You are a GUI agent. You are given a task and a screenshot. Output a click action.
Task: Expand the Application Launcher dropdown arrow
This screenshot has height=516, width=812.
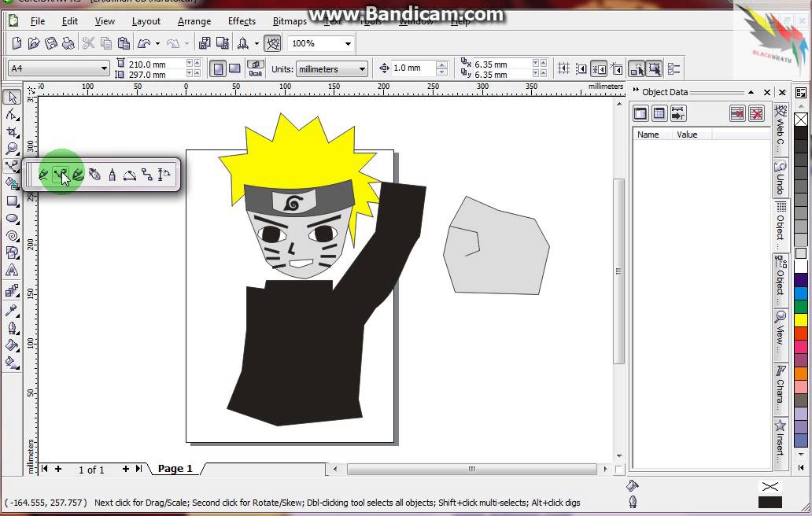tap(257, 43)
